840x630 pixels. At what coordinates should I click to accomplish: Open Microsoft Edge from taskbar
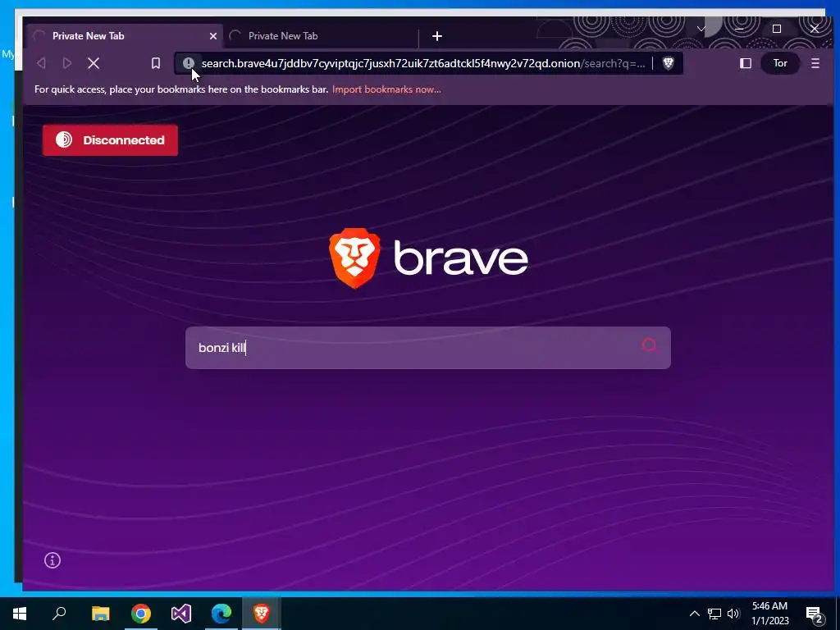(221, 614)
